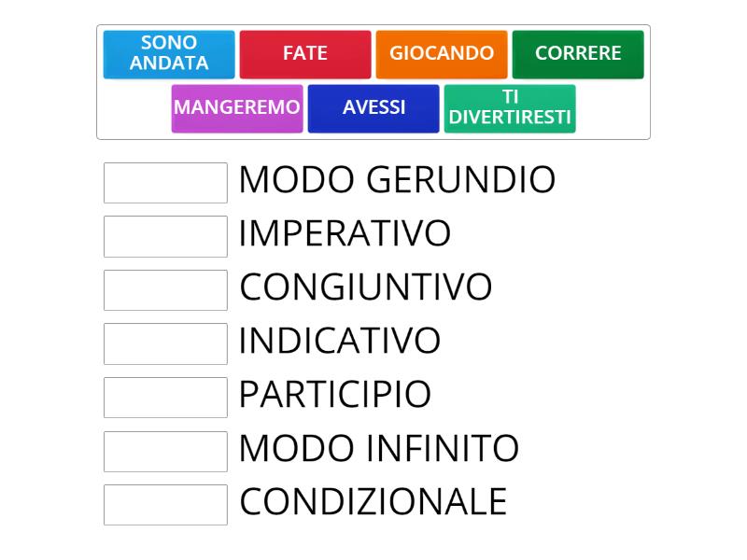Select the TI DIVERTIRESTI tile

pos(510,108)
